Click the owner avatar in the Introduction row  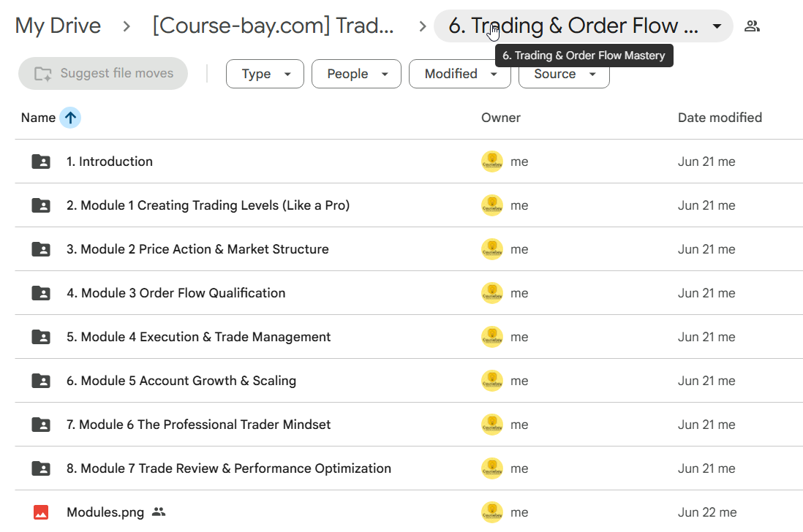click(x=492, y=161)
